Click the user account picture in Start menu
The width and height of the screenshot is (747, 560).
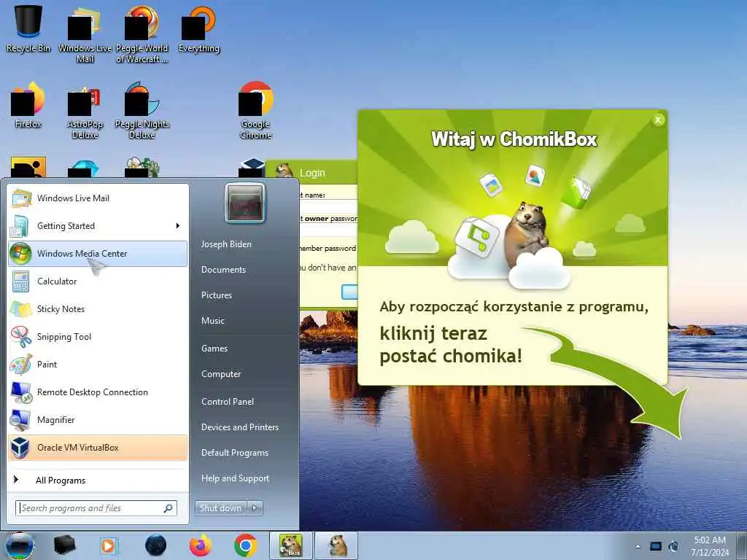[x=245, y=203]
